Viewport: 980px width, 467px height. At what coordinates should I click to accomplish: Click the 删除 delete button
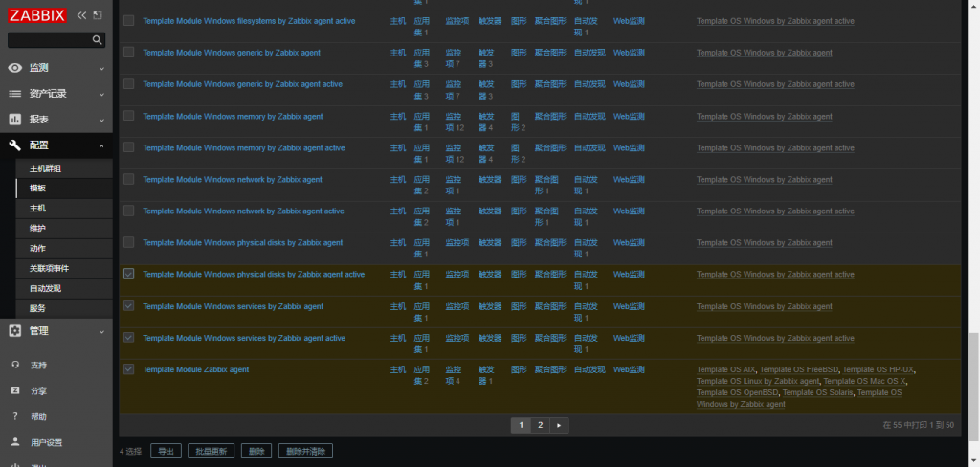256,451
